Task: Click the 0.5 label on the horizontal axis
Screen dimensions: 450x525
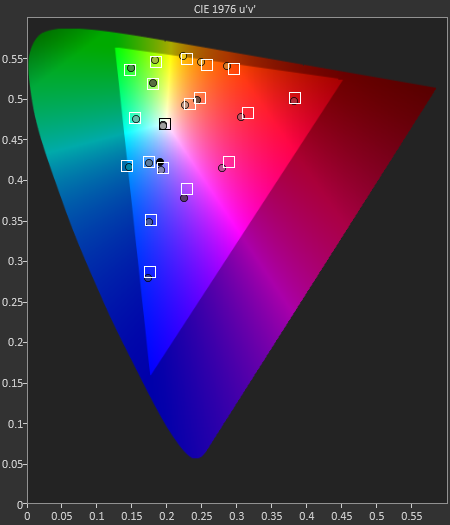Action: tap(377, 516)
